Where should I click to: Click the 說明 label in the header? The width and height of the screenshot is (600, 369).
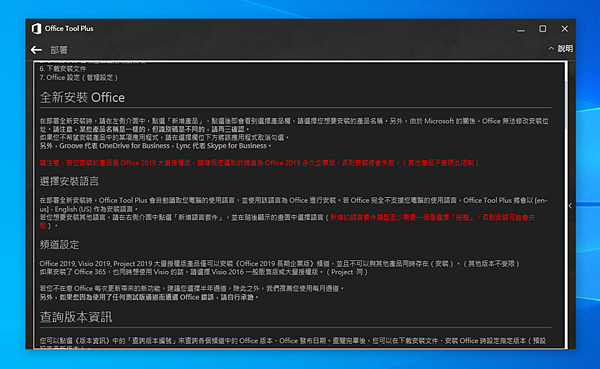point(565,49)
